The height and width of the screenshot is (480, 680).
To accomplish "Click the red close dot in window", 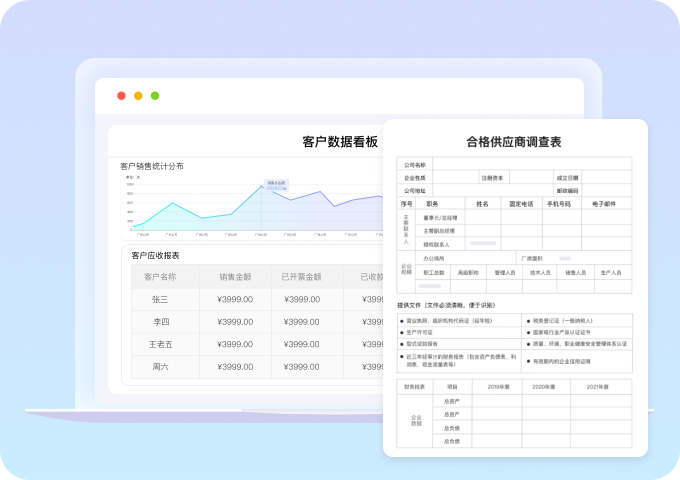I will [x=121, y=96].
